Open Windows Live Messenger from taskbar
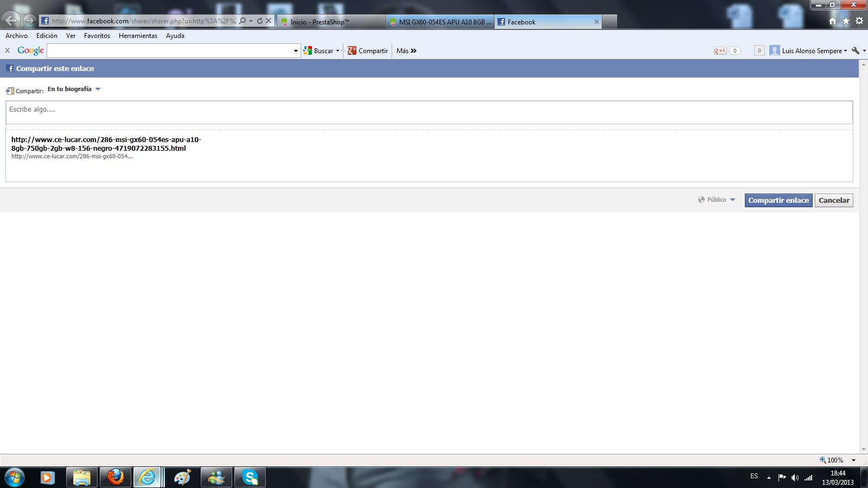This screenshot has height=488, width=868. [216, 478]
